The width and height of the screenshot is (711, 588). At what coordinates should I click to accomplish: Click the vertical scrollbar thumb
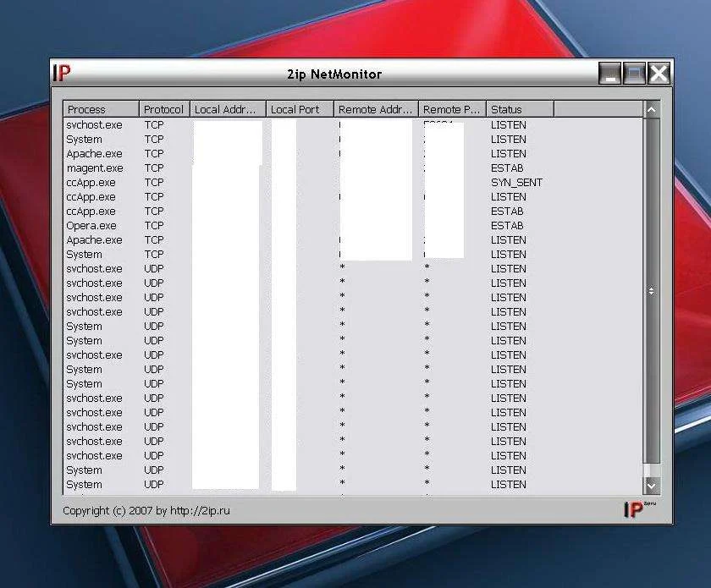point(652,290)
